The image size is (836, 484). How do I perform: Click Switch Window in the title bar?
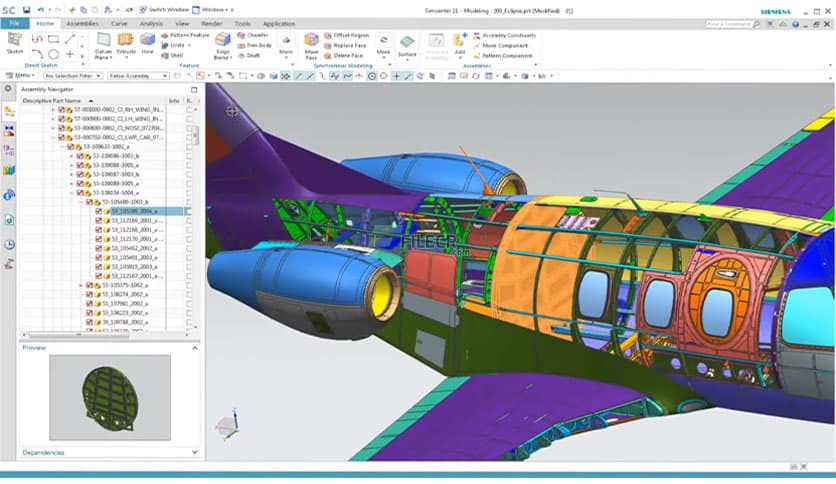coord(164,10)
